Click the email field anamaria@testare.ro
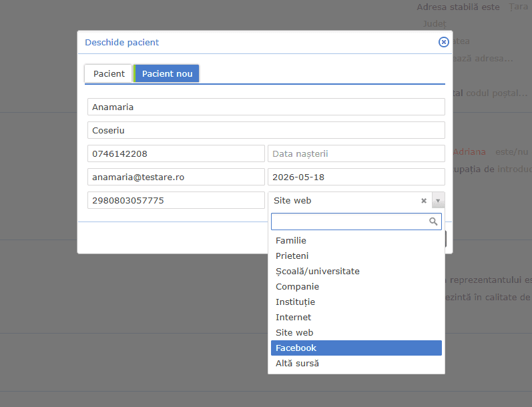This screenshot has height=407, width=532. pos(176,177)
